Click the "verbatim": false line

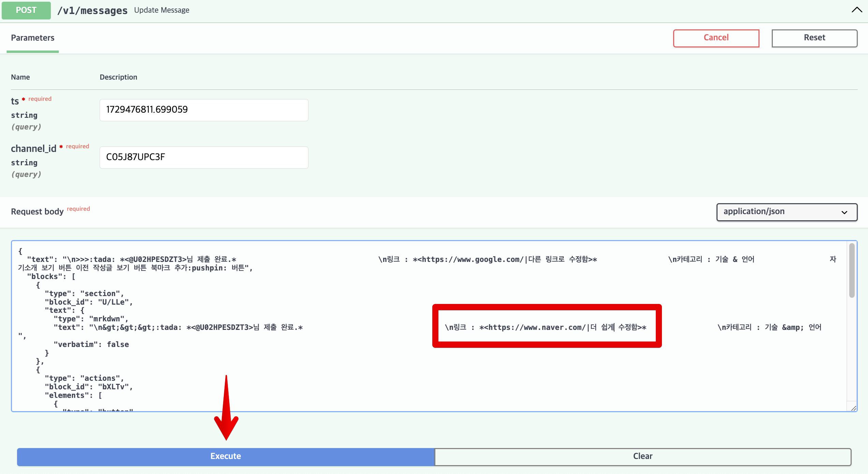point(91,344)
